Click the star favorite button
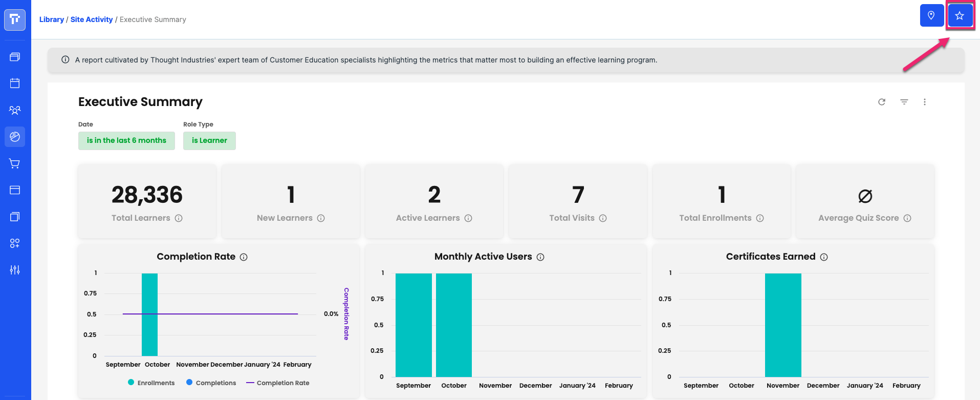This screenshot has height=400, width=980. coord(960,15)
